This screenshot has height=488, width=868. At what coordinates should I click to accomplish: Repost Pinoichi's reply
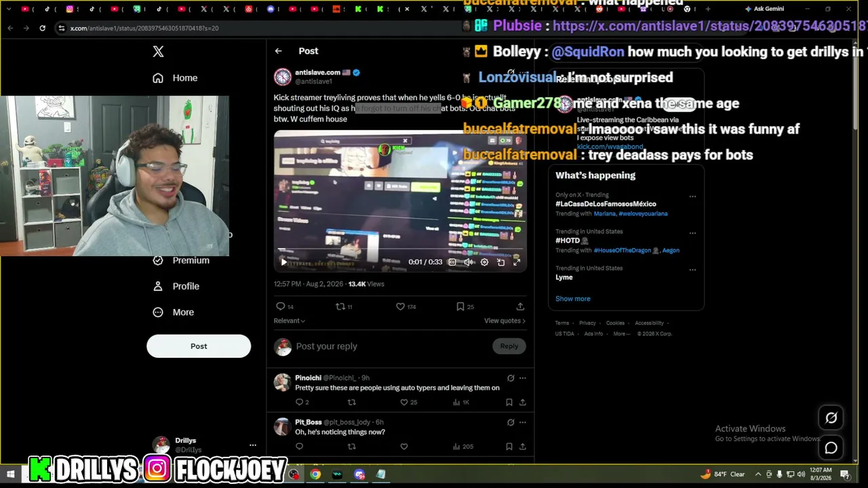tap(351, 402)
